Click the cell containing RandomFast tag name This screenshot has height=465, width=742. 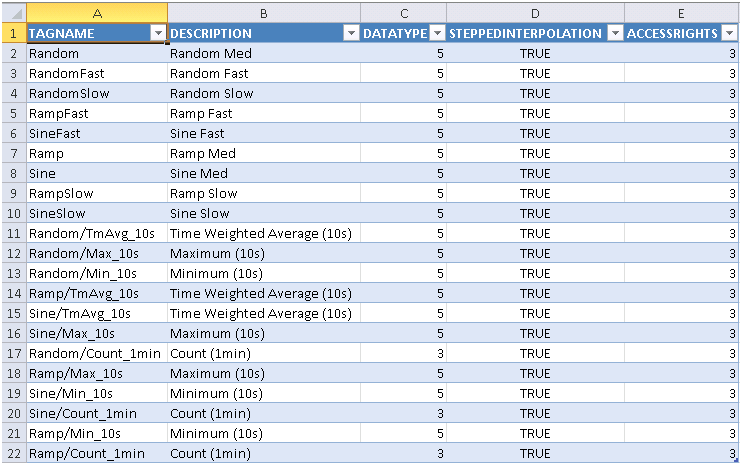[96, 73]
